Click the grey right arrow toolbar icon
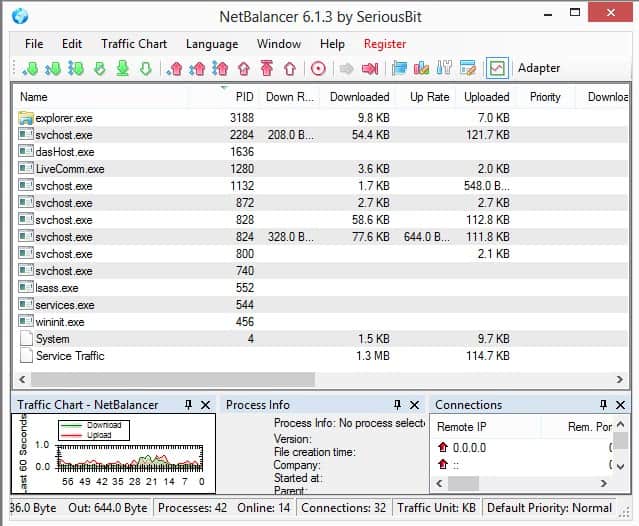This screenshot has width=639, height=526. [346, 68]
